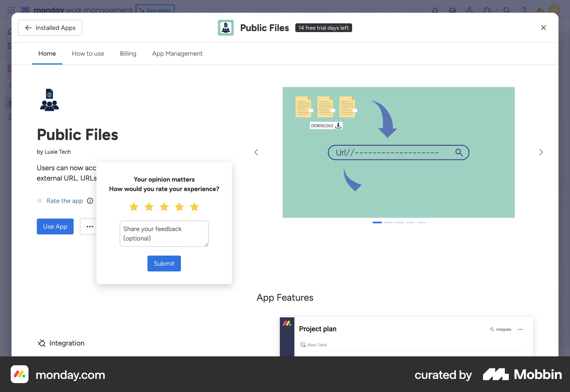Open the apps marketplace puzzle icon
The height and width of the screenshot is (392, 570).
[487, 10]
